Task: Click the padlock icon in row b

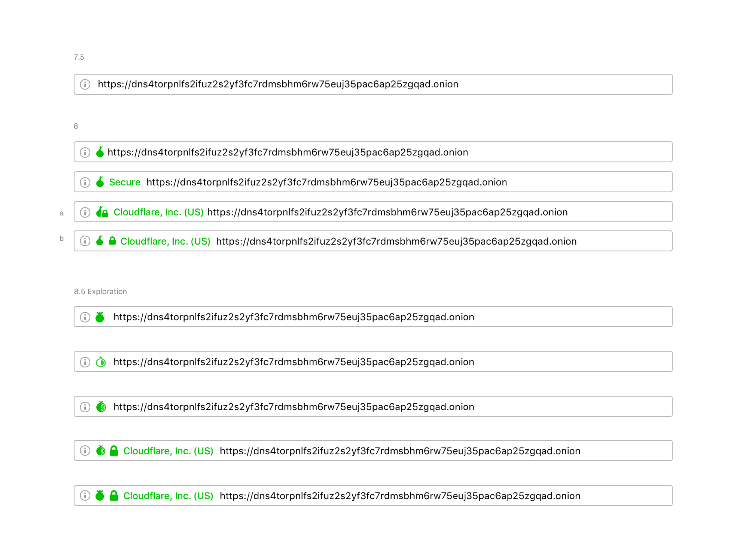Action: point(112,241)
